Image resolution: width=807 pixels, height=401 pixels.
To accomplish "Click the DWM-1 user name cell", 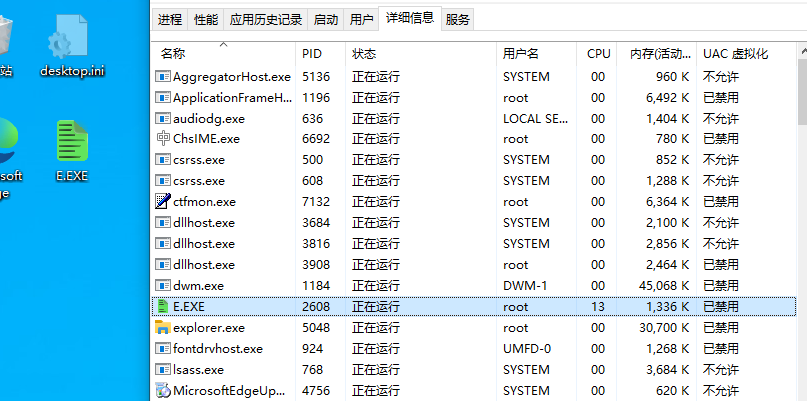I will pyautogui.click(x=525, y=285).
